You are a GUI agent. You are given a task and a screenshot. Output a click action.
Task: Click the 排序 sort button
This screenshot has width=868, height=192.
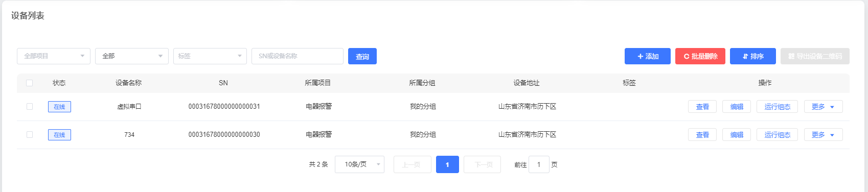click(753, 56)
